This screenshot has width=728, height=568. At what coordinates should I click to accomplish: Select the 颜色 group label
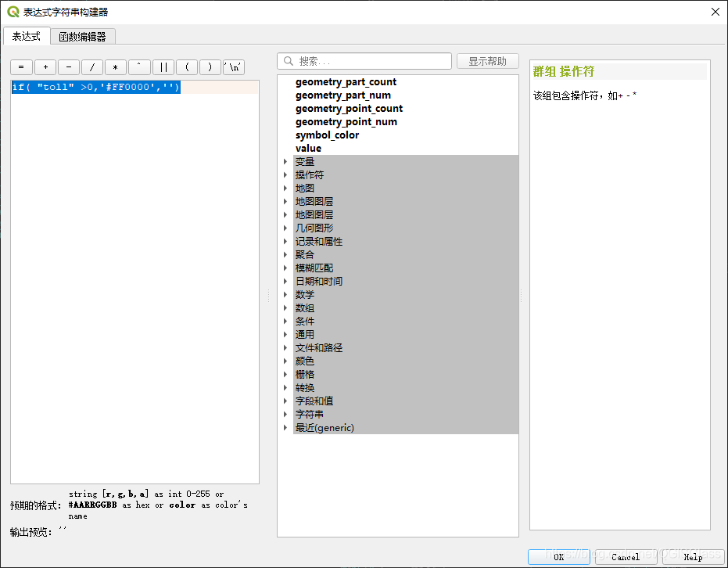pyautogui.click(x=305, y=361)
